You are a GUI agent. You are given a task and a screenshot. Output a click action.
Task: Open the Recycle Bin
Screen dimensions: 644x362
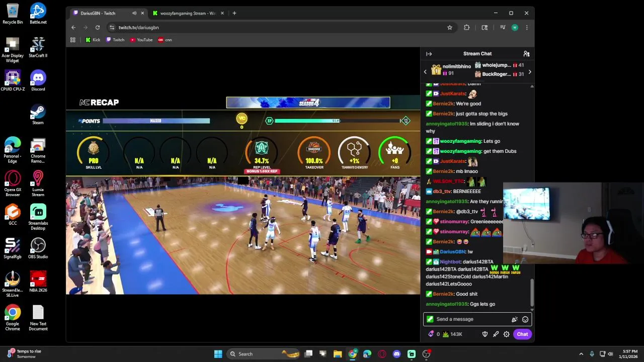(x=13, y=14)
